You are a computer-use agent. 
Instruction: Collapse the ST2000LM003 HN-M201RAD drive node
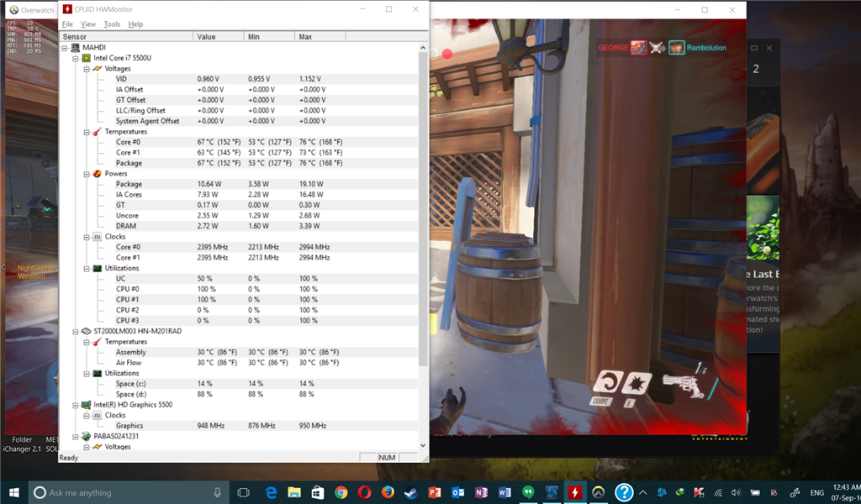click(x=76, y=331)
